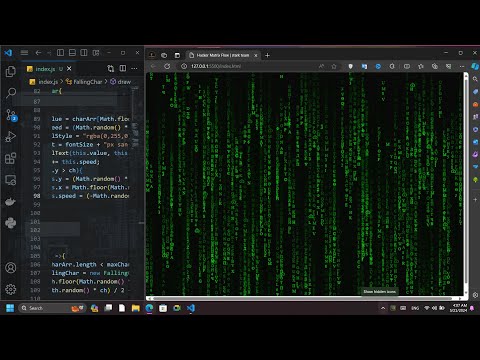Open Edge Collections icon
The height and width of the screenshot is (360, 480).
[x=435, y=66]
